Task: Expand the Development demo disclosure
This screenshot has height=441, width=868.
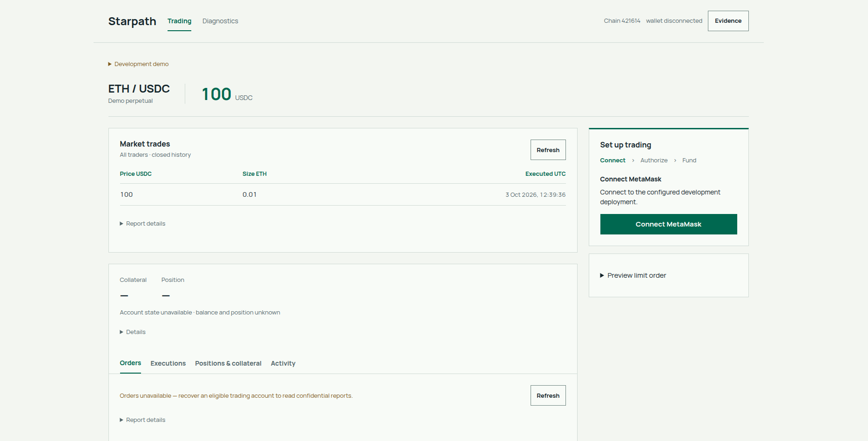Action: [139, 64]
